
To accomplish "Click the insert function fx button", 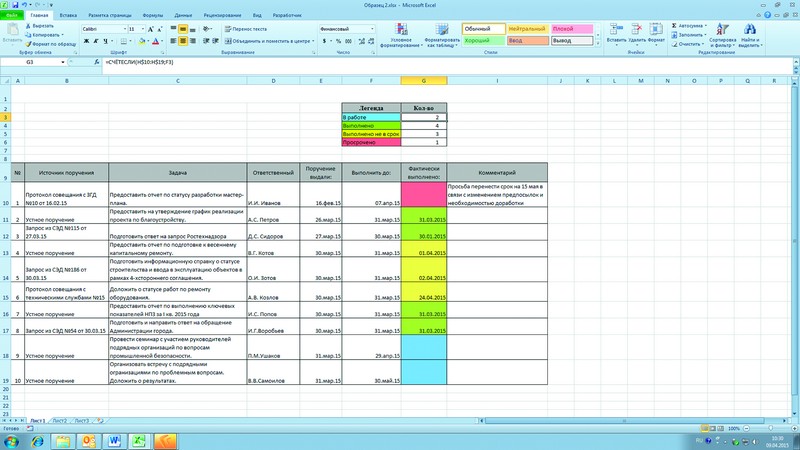I will (96, 62).
